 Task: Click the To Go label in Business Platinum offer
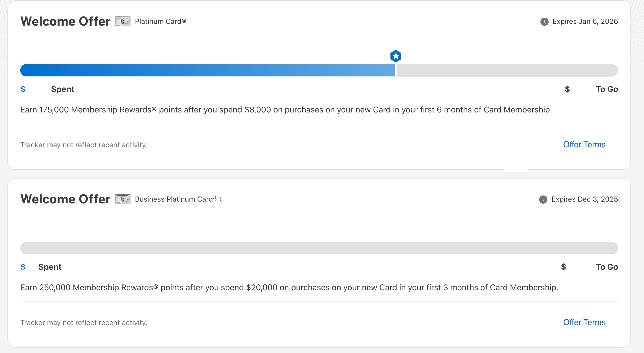607,267
